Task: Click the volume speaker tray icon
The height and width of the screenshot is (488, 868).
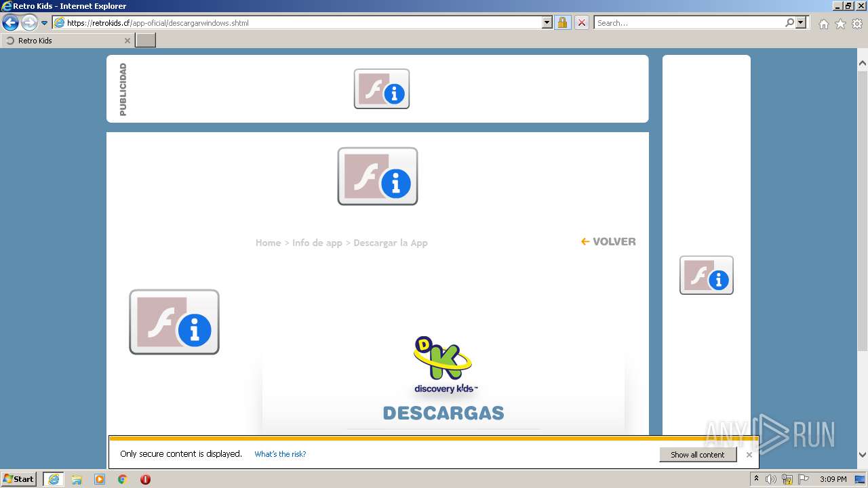Action: tap(771, 479)
